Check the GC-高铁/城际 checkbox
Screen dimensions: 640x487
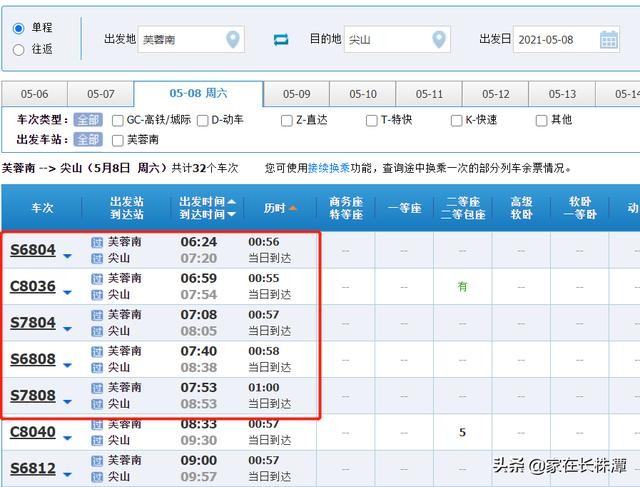coord(118,120)
